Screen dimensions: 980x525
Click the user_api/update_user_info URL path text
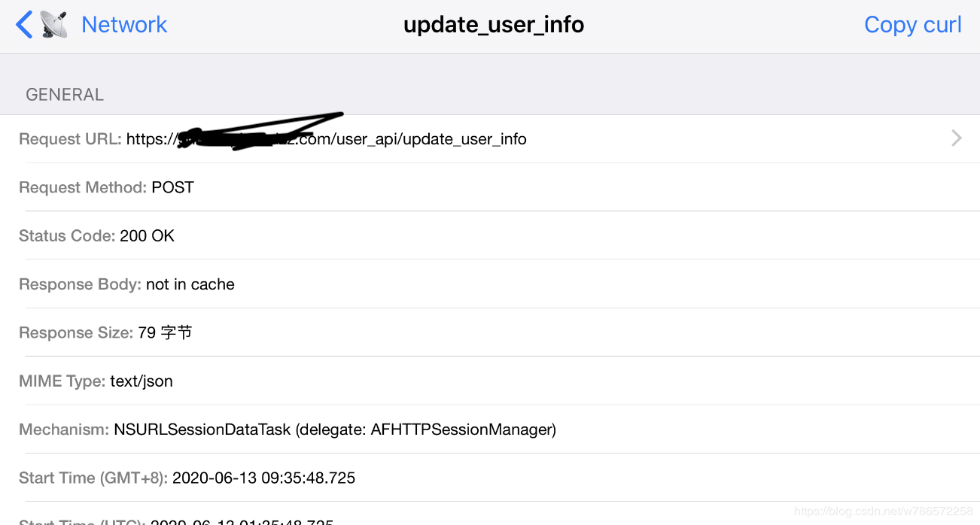[431, 139]
